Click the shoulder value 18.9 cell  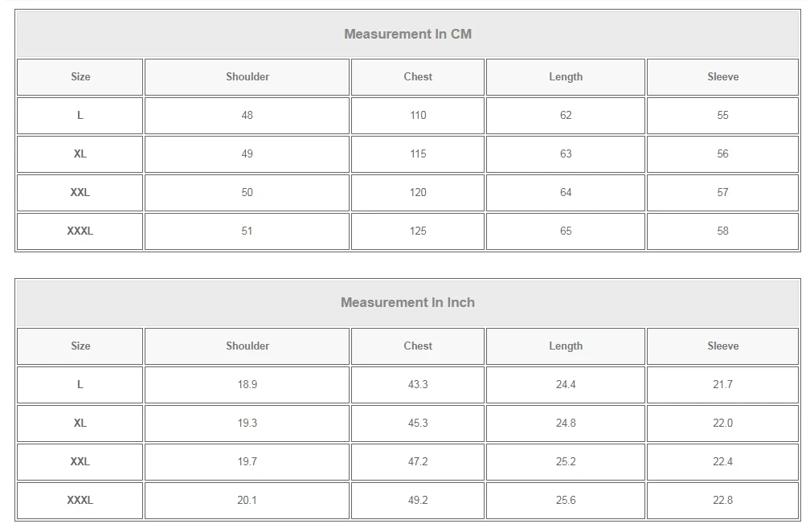click(x=247, y=384)
